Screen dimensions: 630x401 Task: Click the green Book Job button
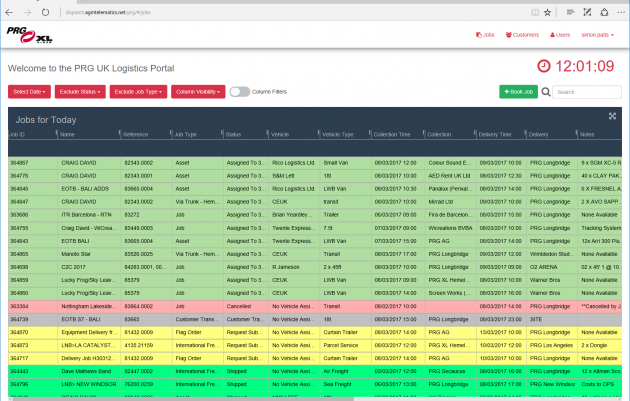[518, 92]
